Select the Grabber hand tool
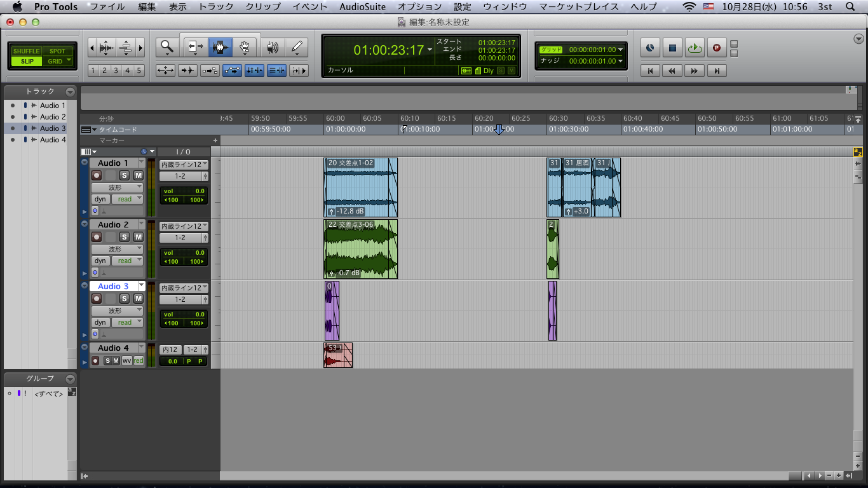 [x=245, y=47]
